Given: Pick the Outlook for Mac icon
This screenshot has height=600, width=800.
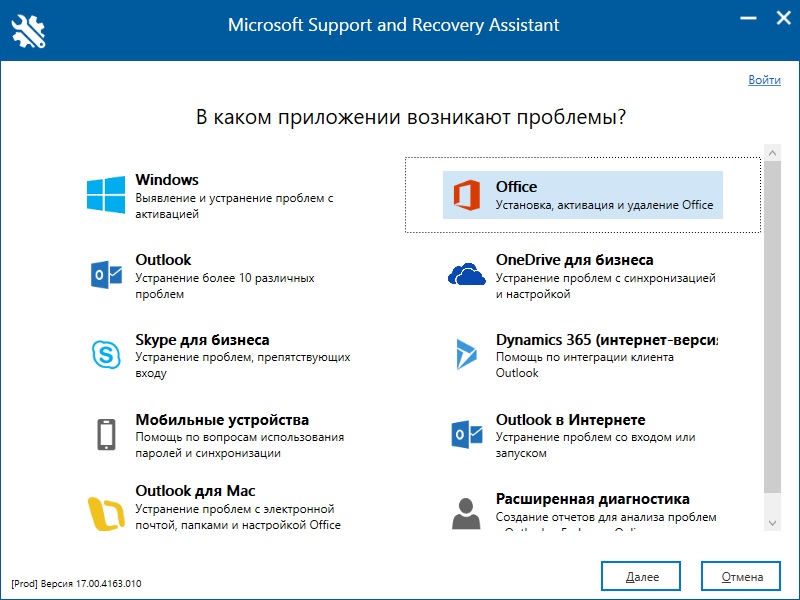Looking at the screenshot, I should pos(106,513).
